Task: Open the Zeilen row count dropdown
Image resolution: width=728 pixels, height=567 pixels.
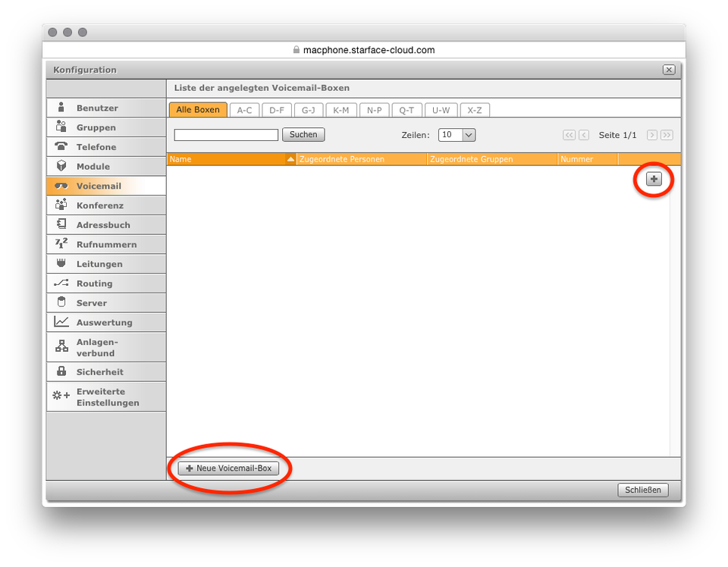Action: pos(457,134)
